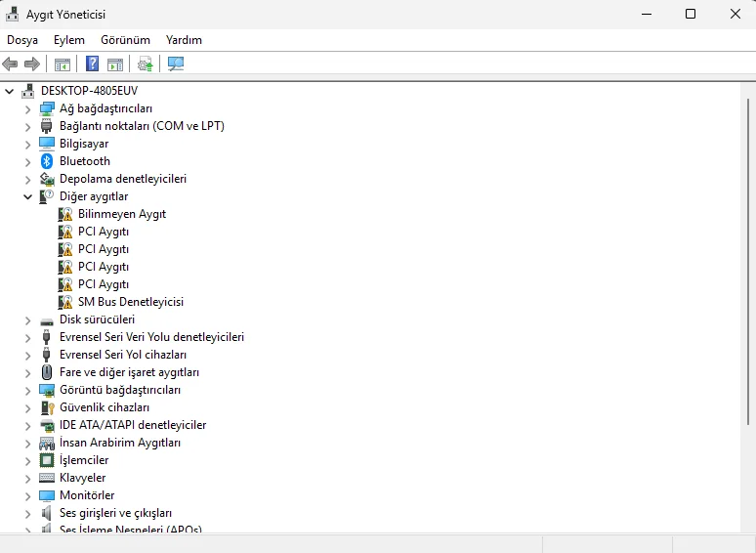
Task: Click the vertical scrollbar thumb
Action: click(748, 262)
